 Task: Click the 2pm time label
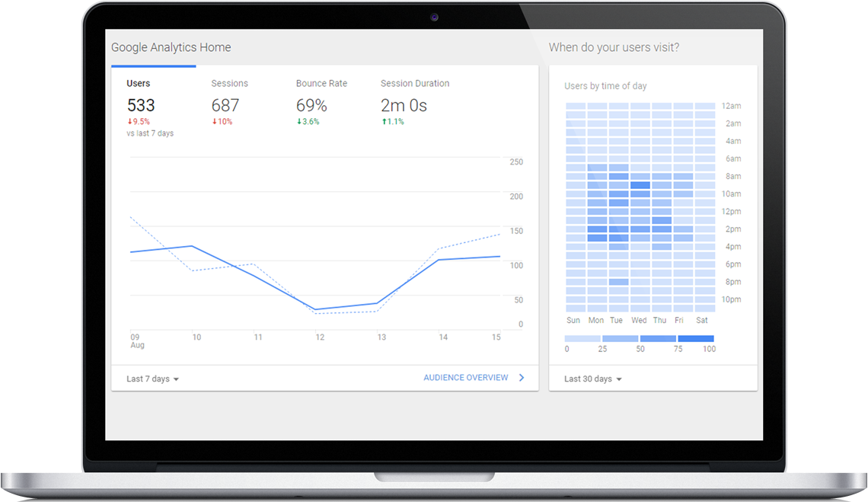click(733, 229)
